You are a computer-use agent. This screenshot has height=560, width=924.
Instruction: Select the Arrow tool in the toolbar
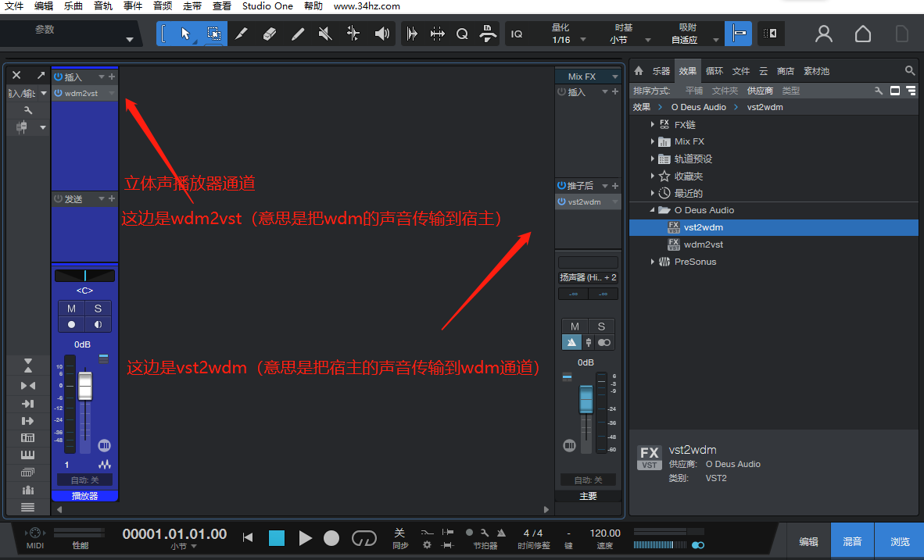[x=186, y=33]
